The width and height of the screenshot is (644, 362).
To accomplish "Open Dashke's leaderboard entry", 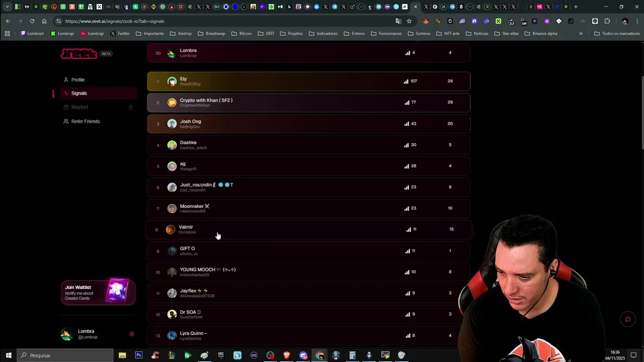I will tap(308, 145).
